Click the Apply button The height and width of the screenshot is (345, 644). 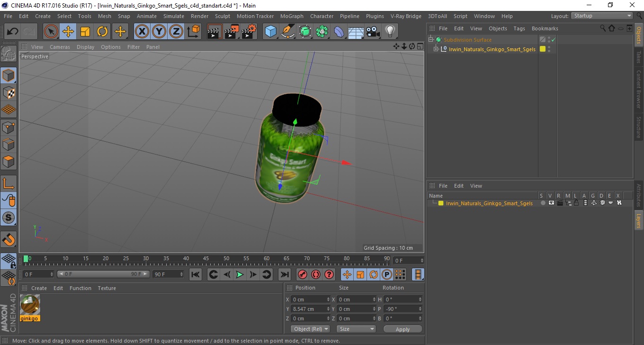coord(402,329)
